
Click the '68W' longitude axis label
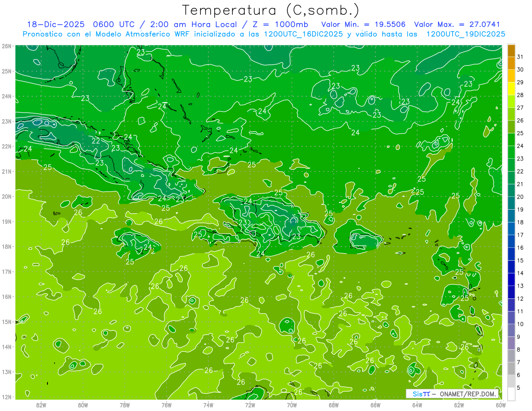[334, 405]
